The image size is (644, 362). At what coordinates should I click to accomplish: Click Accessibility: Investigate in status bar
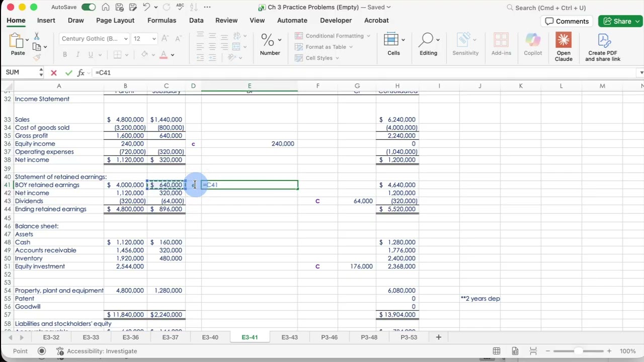click(97, 351)
